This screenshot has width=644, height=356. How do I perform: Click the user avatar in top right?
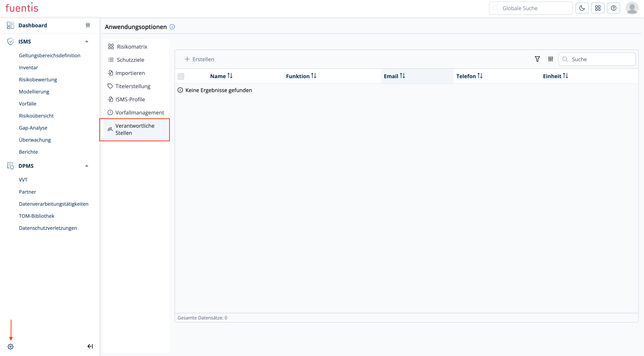pyautogui.click(x=632, y=8)
